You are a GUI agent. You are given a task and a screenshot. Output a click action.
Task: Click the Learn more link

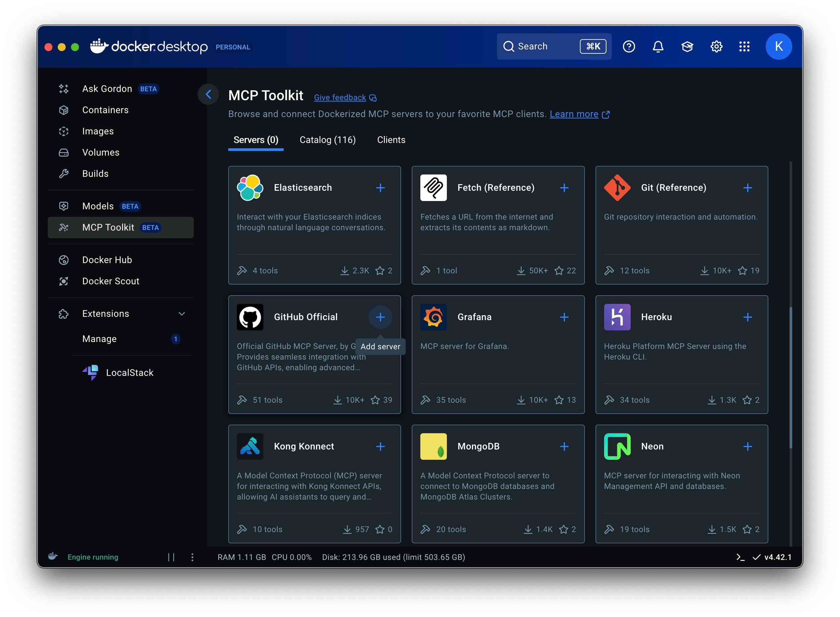(x=574, y=114)
